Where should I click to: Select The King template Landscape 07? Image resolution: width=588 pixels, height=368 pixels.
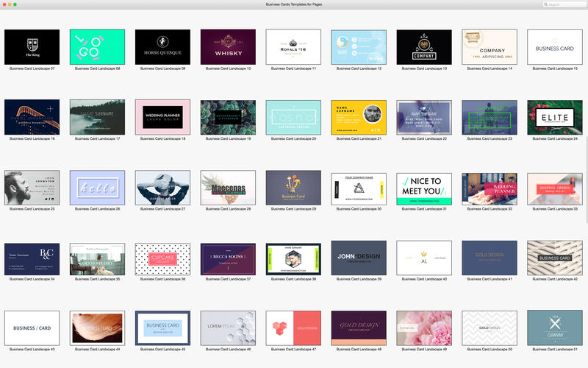click(32, 47)
